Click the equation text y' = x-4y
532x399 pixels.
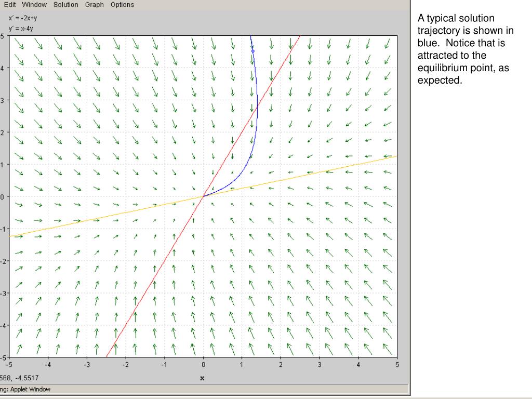21,29
